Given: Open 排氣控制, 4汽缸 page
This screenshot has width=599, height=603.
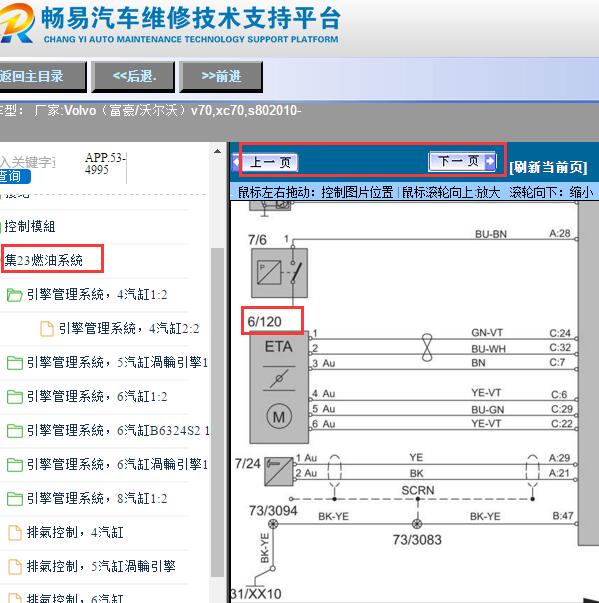Looking at the screenshot, I should tap(75, 532).
